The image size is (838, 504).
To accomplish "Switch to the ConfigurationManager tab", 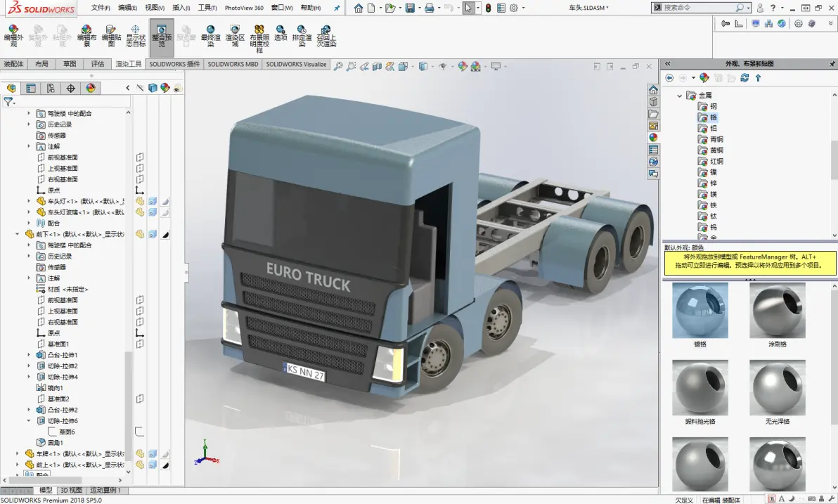I will tap(51, 88).
